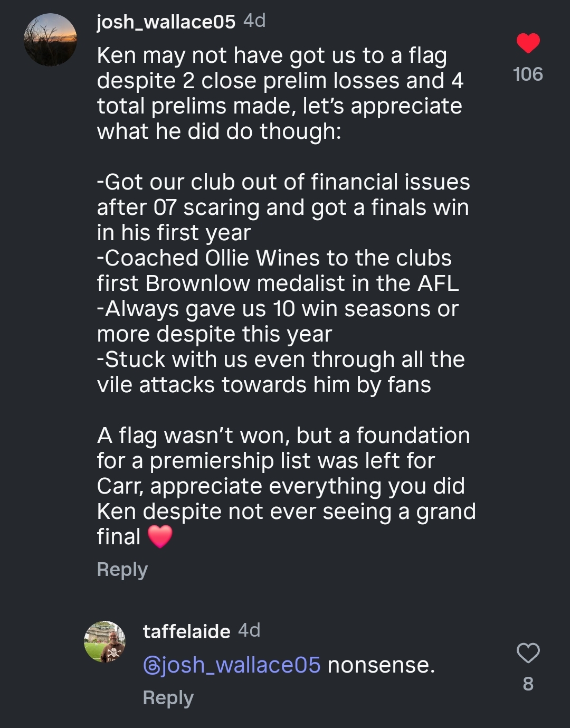This screenshot has width=570, height=728.
Task: Tap the 'Stuck with us even through' line
Action: point(280,360)
